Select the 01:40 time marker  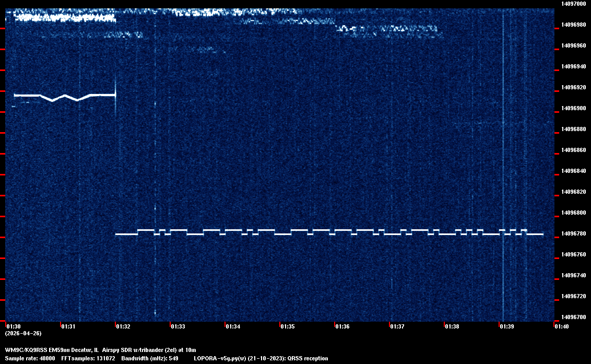[561, 326]
